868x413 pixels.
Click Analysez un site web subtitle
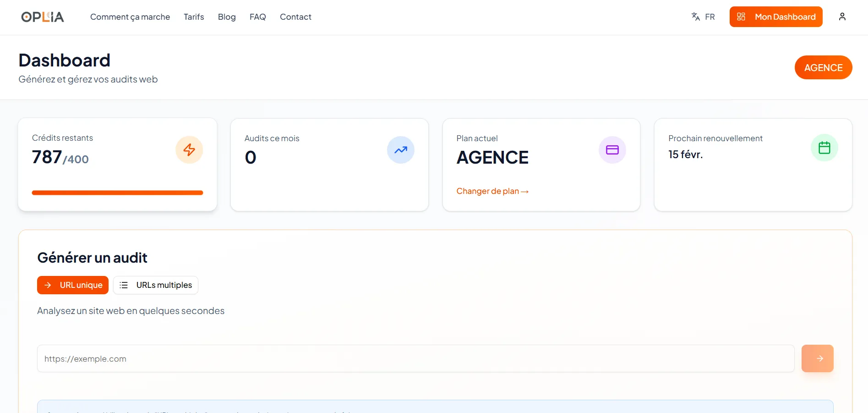pos(131,311)
